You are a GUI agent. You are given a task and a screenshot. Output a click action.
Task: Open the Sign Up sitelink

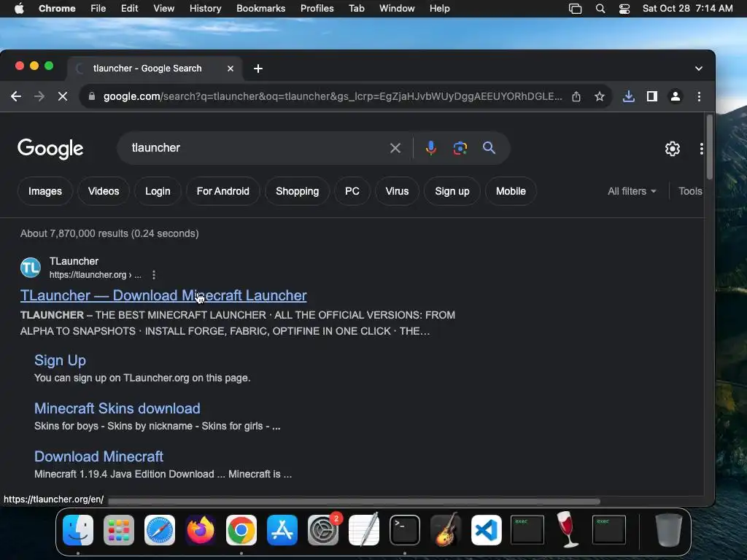[60, 360]
